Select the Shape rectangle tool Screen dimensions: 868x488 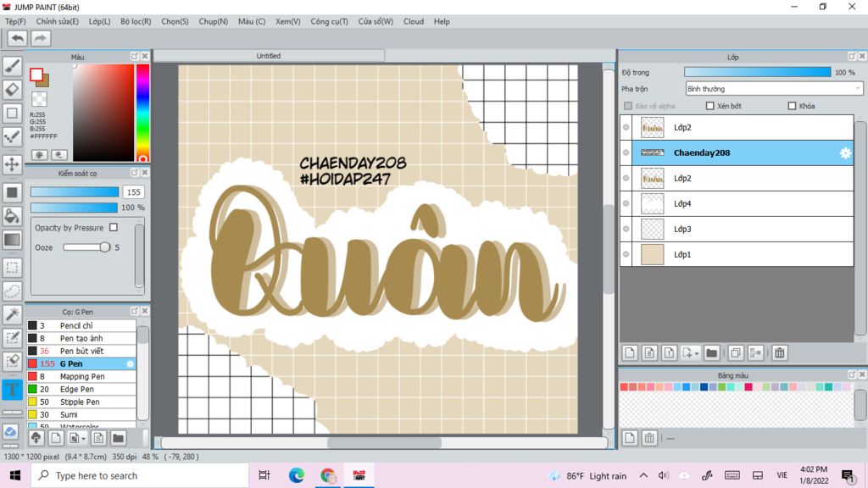[x=12, y=114]
